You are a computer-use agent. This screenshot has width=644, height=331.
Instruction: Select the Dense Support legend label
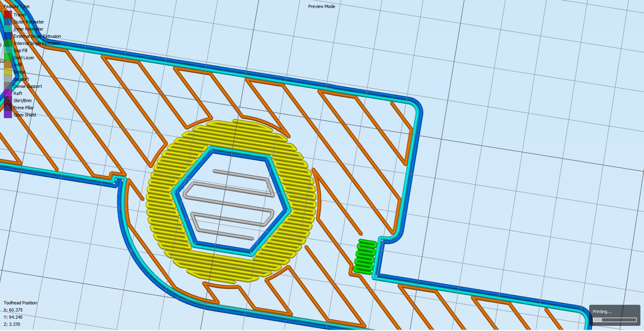[x=28, y=86]
